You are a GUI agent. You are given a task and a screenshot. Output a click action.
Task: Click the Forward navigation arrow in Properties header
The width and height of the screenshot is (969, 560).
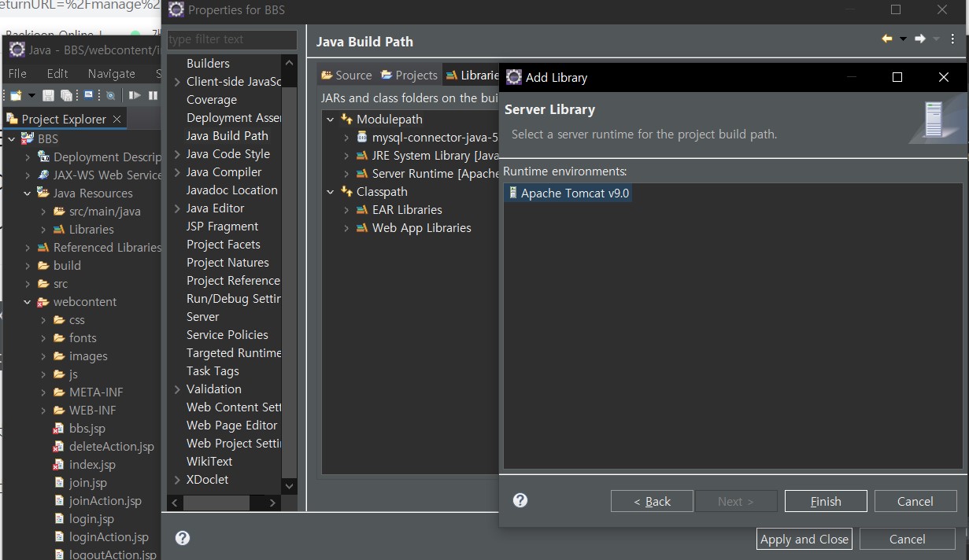pyautogui.click(x=919, y=39)
